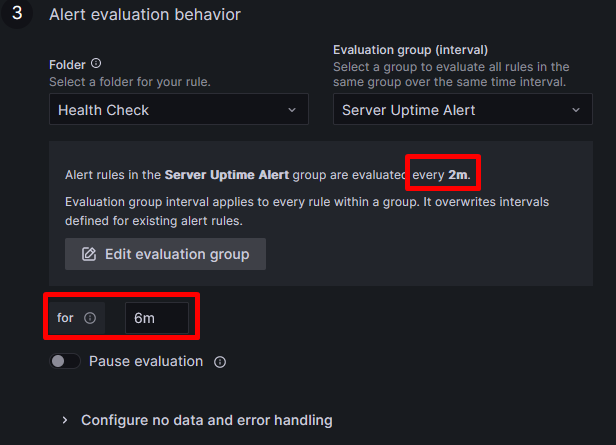Click the pencil icon on Edit evaluation group
616x445 pixels.
pos(89,254)
